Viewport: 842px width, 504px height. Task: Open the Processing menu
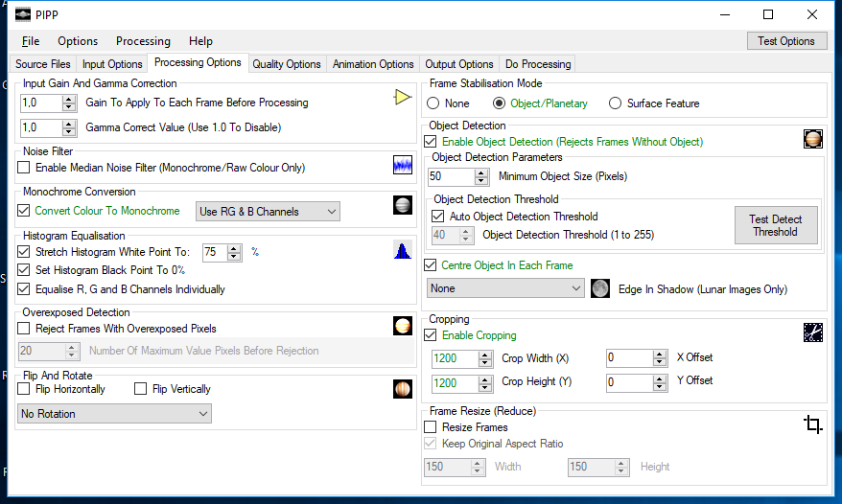(144, 41)
